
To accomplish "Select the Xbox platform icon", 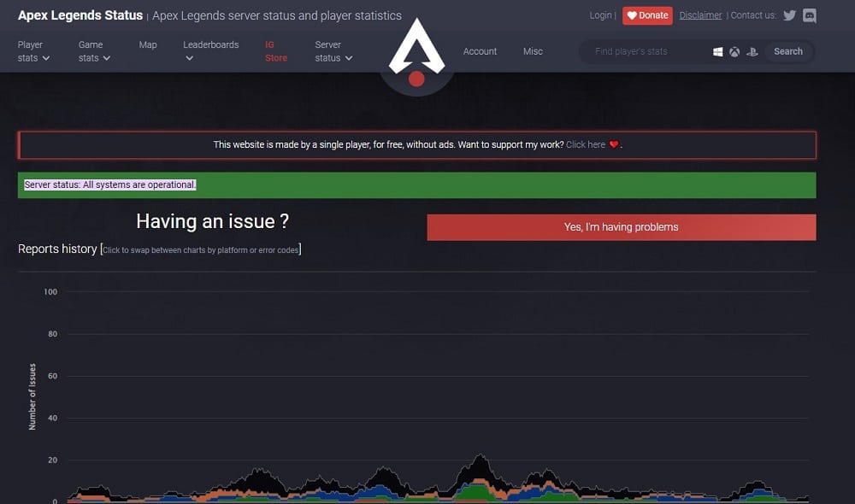I will (734, 52).
